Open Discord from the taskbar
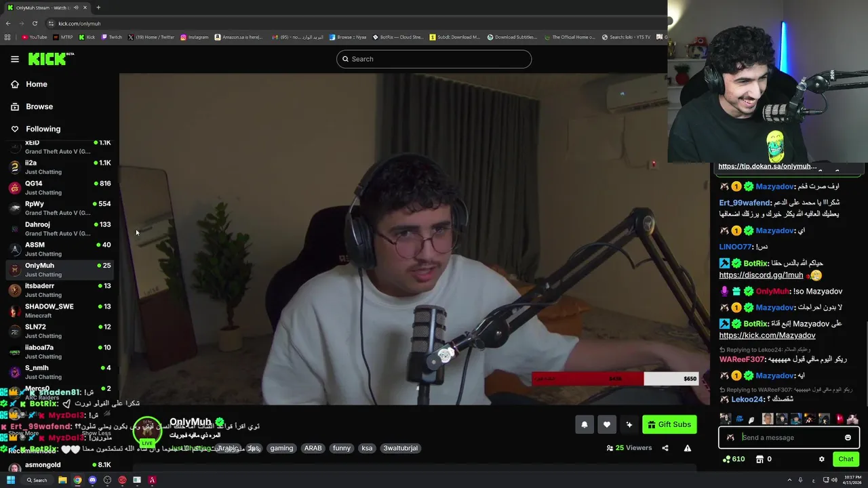The image size is (868, 488). [x=92, y=480]
